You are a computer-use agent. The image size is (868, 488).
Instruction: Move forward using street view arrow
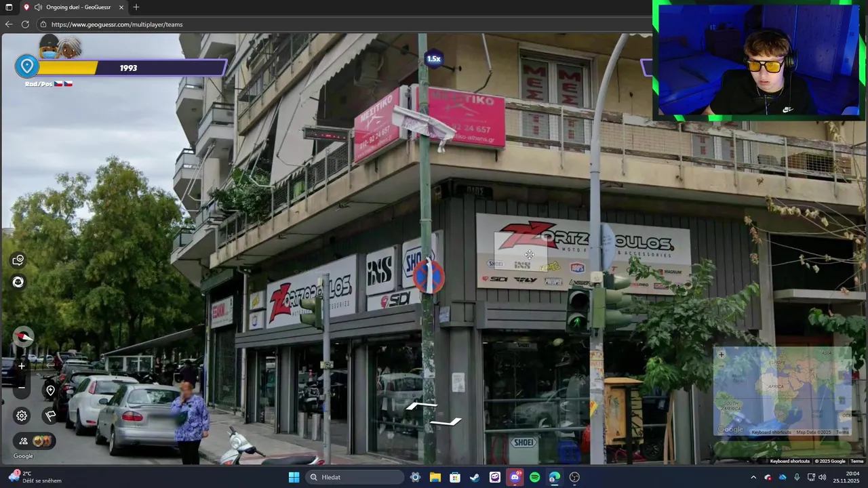pyautogui.click(x=422, y=406)
